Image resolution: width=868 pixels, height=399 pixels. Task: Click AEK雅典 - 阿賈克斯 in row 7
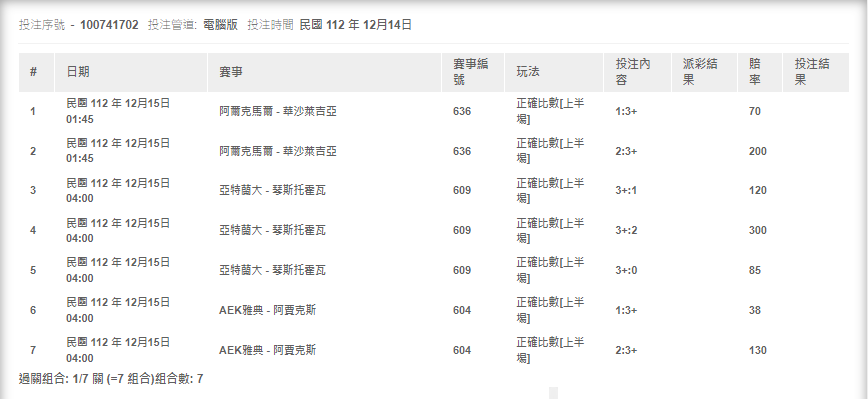point(267,350)
